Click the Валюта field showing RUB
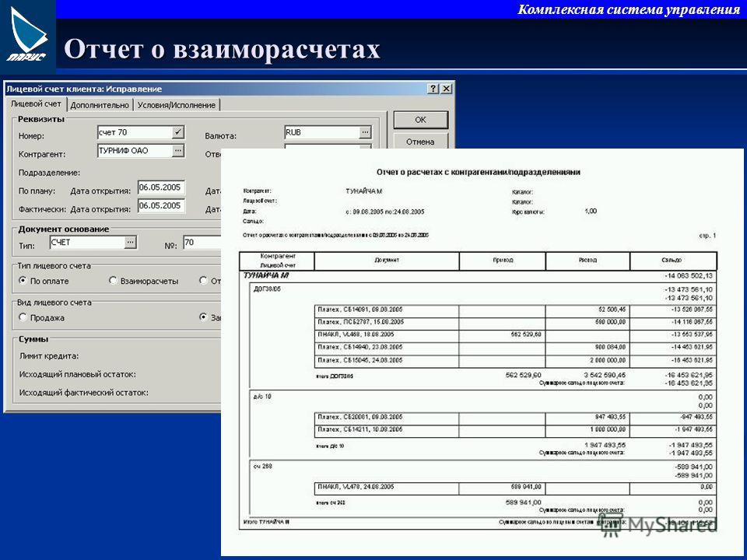This screenshot has height=560, width=747. tap(322, 132)
